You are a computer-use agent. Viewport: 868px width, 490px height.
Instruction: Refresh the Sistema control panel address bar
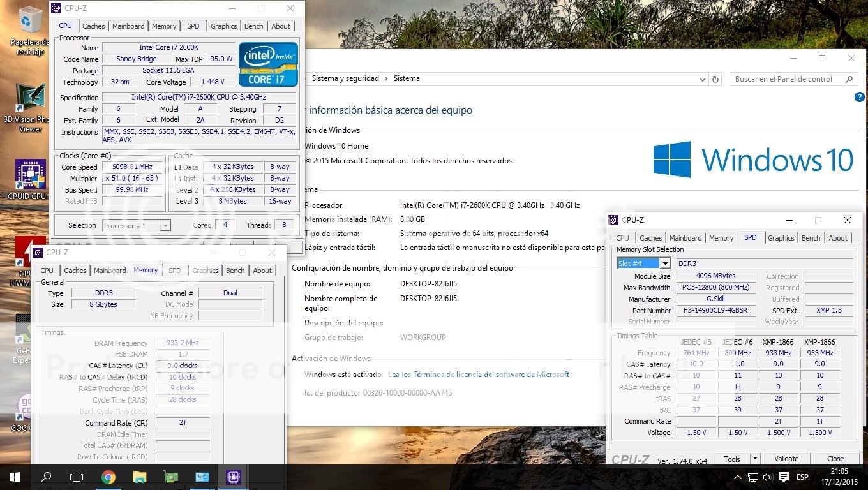pos(715,79)
